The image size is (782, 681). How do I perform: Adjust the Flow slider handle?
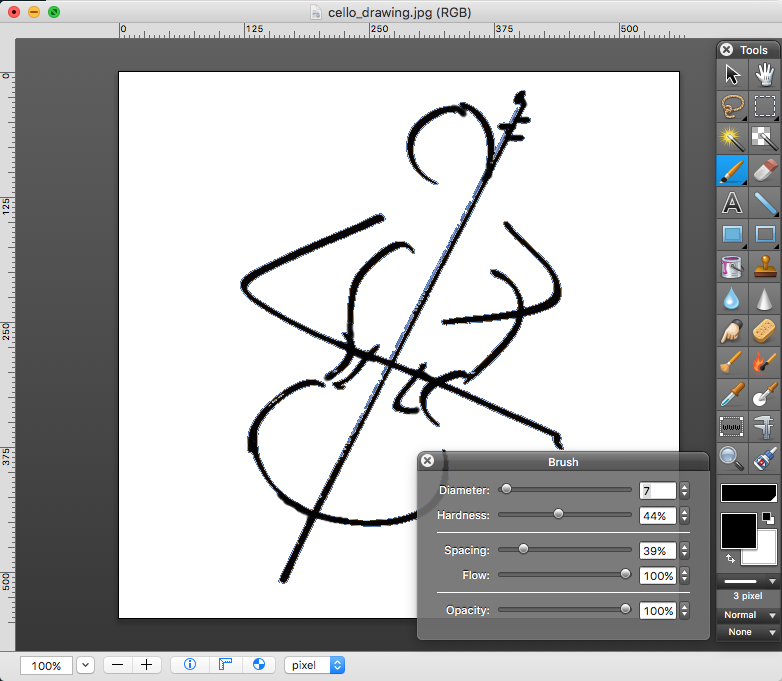point(625,574)
